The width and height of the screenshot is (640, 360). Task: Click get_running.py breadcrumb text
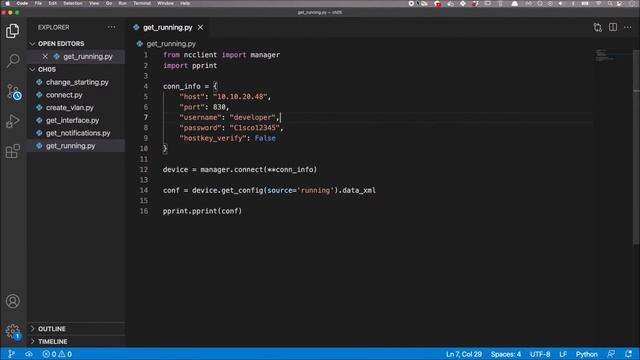click(x=171, y=44)
